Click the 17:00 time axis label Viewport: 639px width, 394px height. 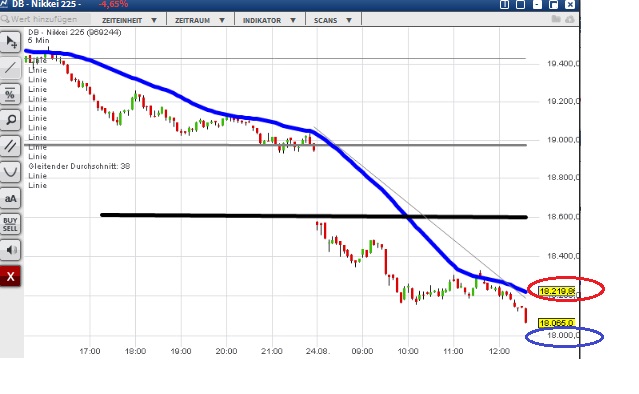[90, 351]
